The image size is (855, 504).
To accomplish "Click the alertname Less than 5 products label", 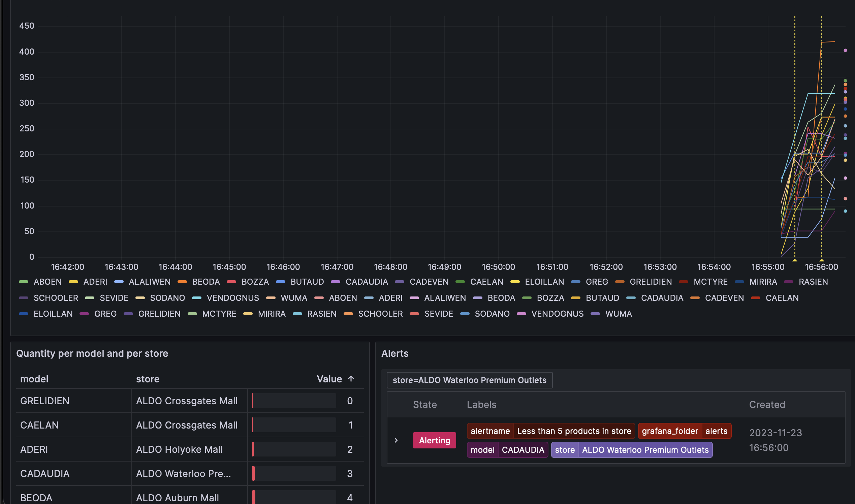I will [x=550, y=431].
